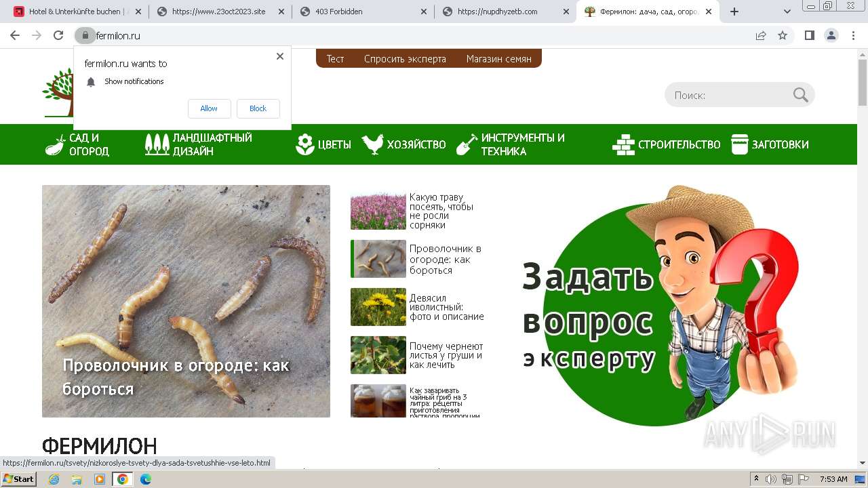The width and height of the screenshot is (868, 488).
Task: Open the Chrome three-dot menu
Action: 852,35
